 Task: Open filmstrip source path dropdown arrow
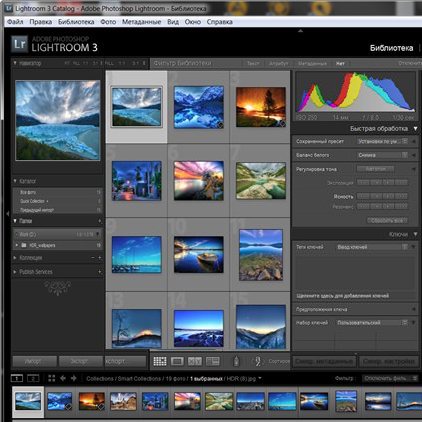(x=260, y=378)
